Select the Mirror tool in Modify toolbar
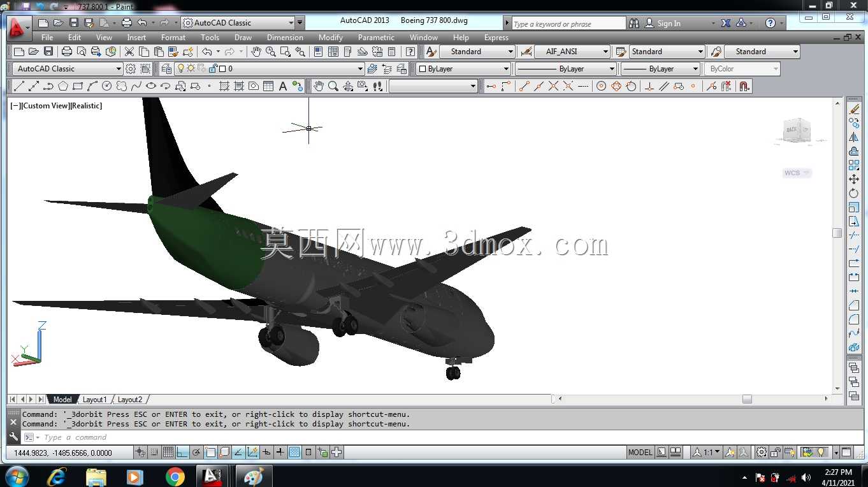The width and height of the screenshot is (868, 487). (854, 137)
